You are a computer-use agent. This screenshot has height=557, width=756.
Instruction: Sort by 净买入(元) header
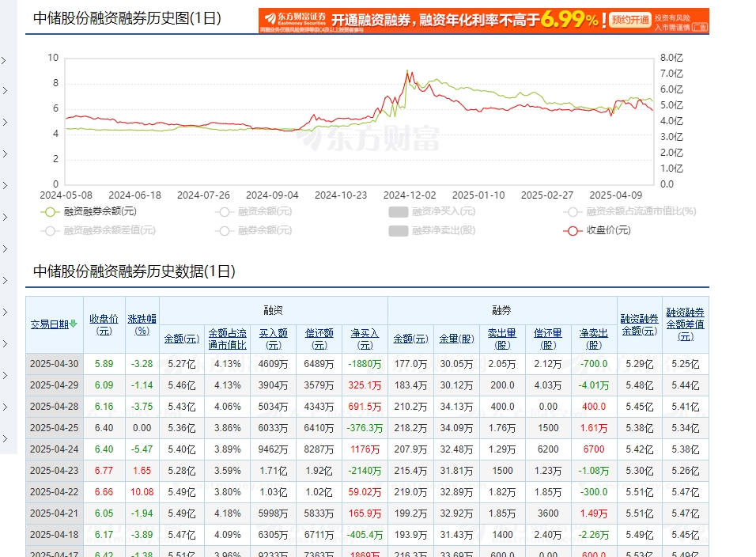pyautogui.click(x=365, y=339)
